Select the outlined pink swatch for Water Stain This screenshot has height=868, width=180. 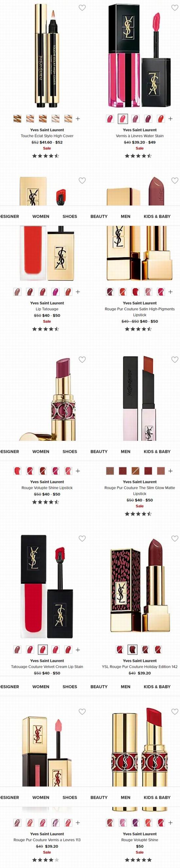point(123,118)
